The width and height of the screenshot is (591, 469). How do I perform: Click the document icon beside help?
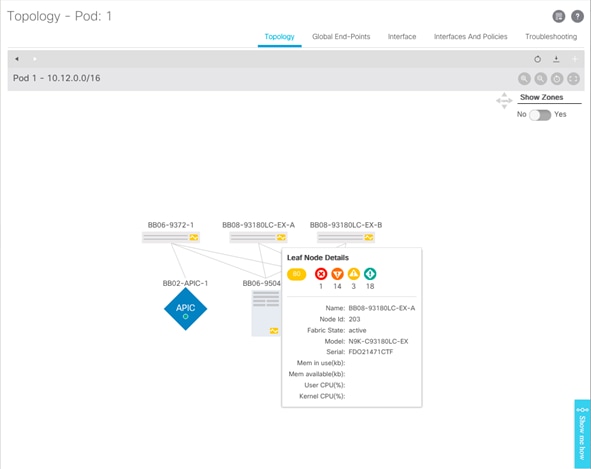point(559,16)
